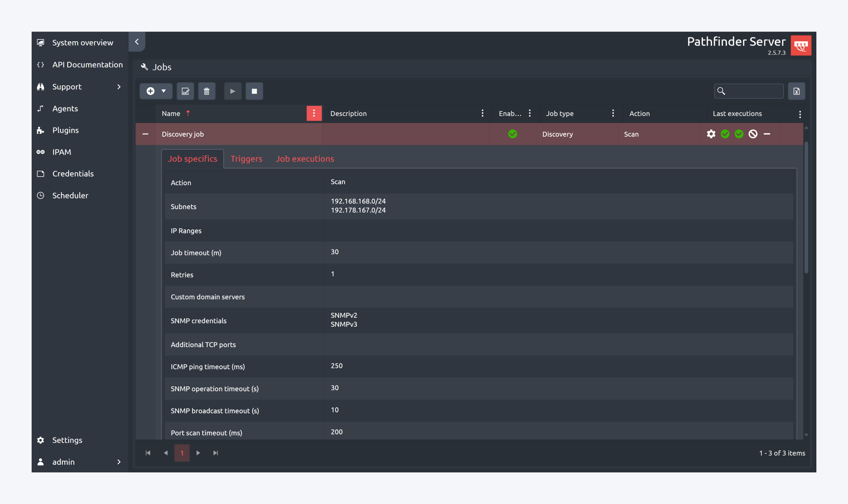Collapse the Discovery job row details

[146, 134]
